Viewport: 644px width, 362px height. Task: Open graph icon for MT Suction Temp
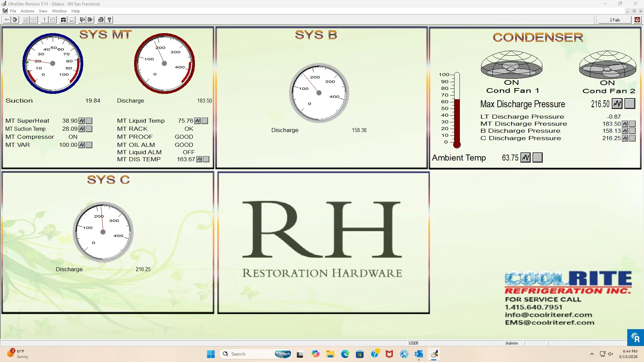82,129
